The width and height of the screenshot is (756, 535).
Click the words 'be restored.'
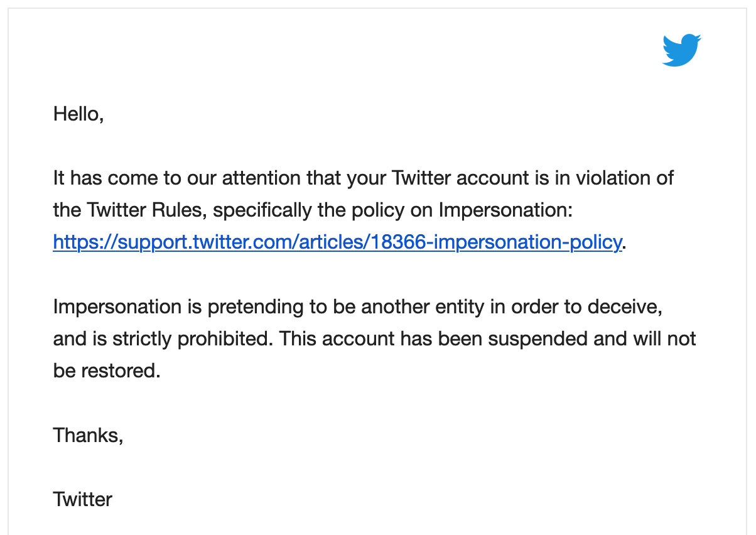point(107,370)
